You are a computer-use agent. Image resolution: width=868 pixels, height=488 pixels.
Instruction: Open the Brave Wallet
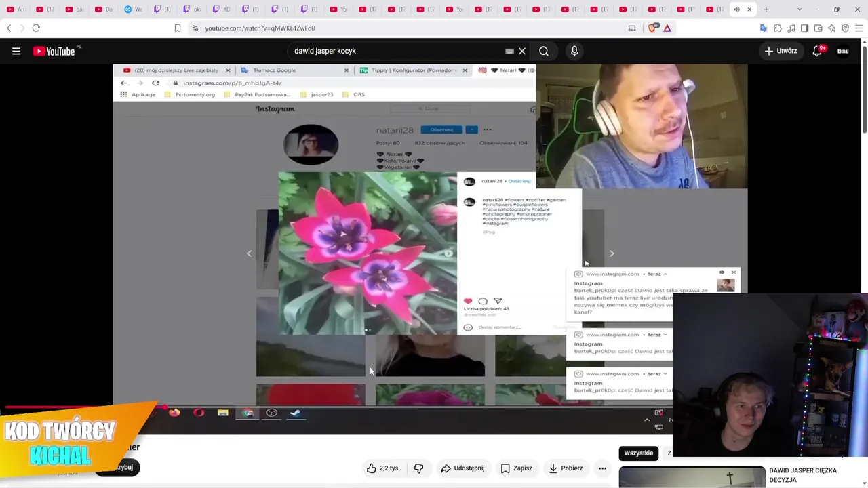pos(818,28)
